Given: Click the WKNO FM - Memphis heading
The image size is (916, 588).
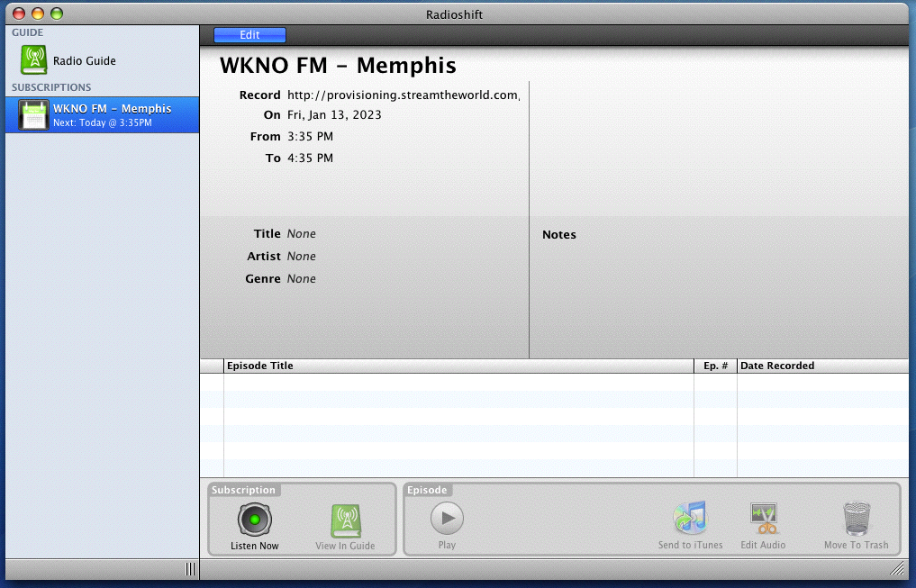Looking at the screenshot, I should [338, 66].
